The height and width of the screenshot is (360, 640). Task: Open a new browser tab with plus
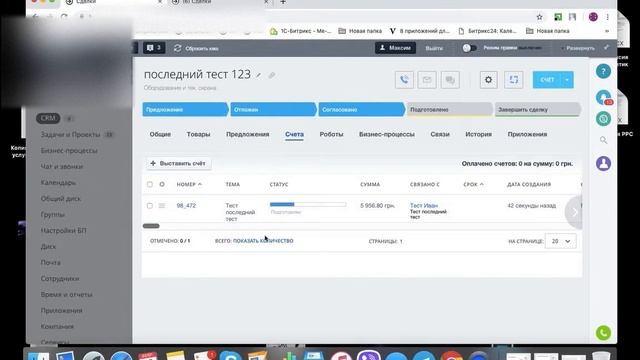tap(283, 2)
